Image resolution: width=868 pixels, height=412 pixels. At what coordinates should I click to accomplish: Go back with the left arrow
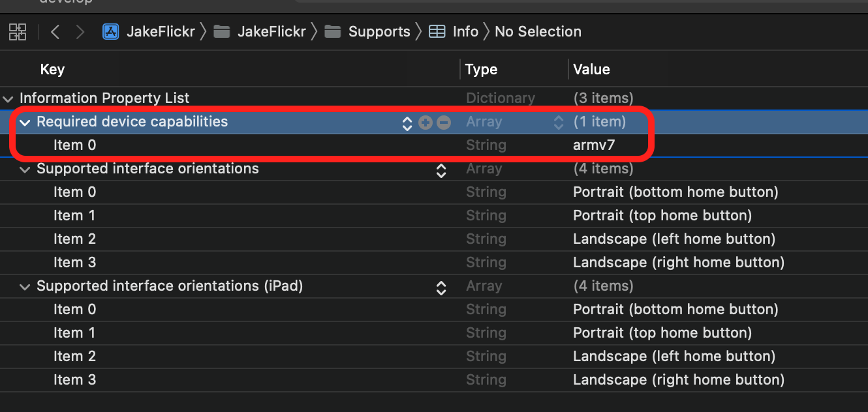click(55, 31)
